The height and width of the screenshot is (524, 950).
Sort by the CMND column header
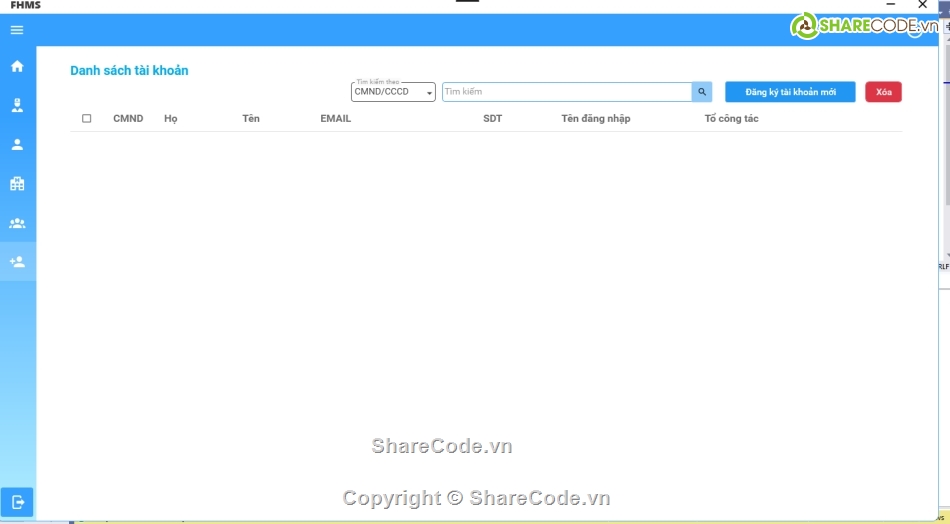(x=128, y=119)
